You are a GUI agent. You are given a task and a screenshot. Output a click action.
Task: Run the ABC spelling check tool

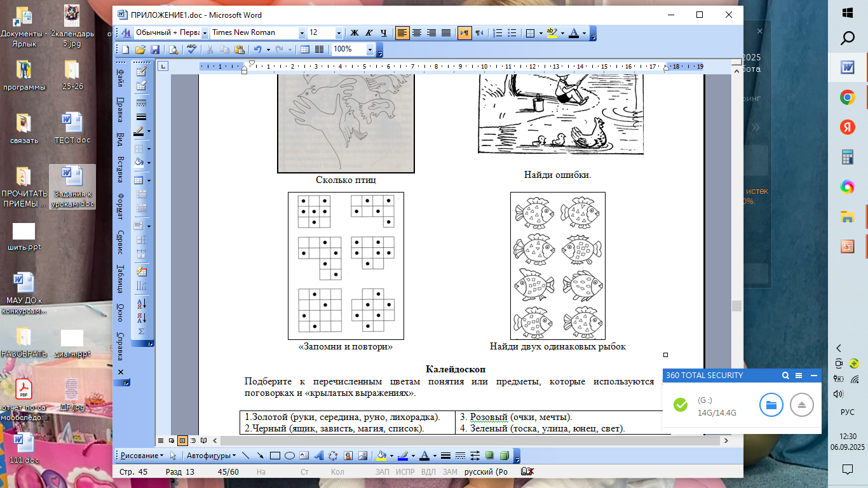[x=191, y=50]
